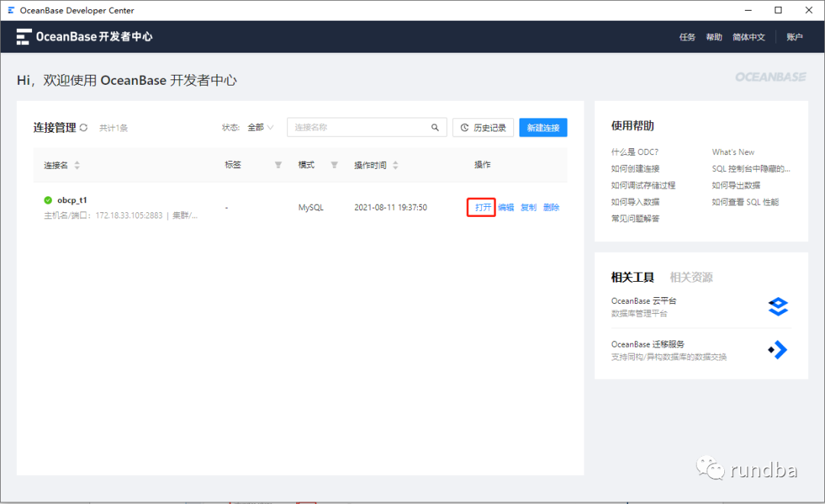This screenshot has width=825, height=504.
Task: Open the OceanBase 迁移服务 tool entry
Action: 700,350
